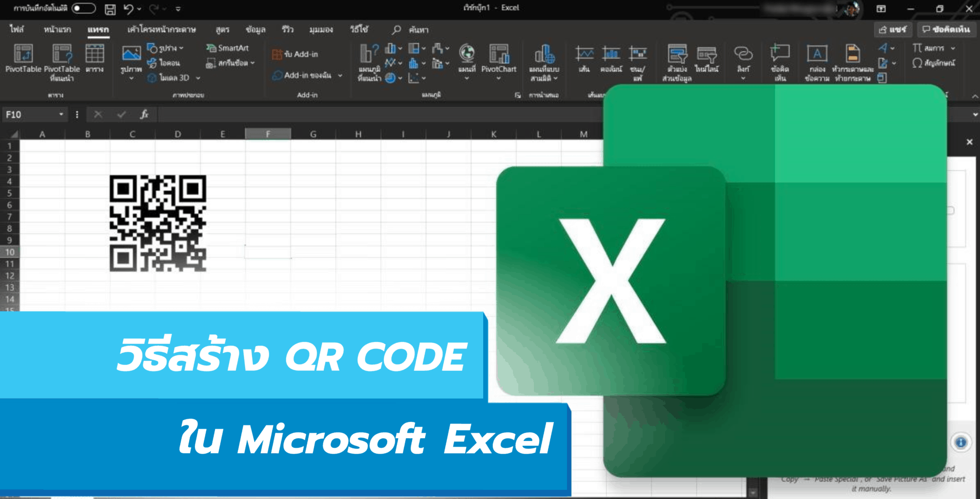This screenshot has width=980, height=499.
Task: Switch to the สูตร (Formulas) tab
Action: coord(222,29)
